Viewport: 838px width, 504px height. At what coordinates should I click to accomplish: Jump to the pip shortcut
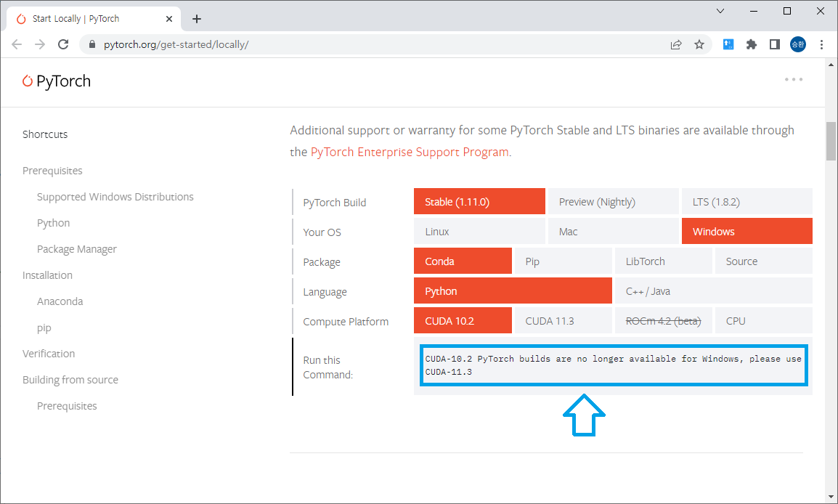point(44,328)
